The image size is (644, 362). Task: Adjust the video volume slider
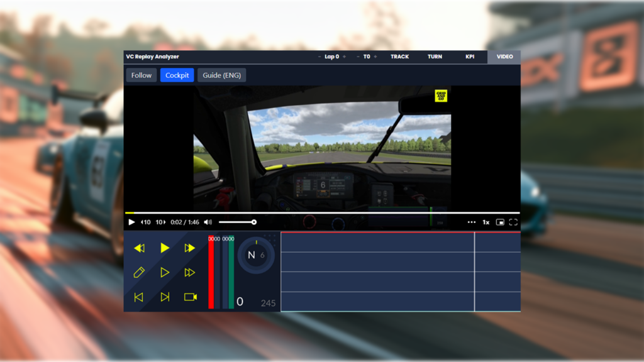237,222
